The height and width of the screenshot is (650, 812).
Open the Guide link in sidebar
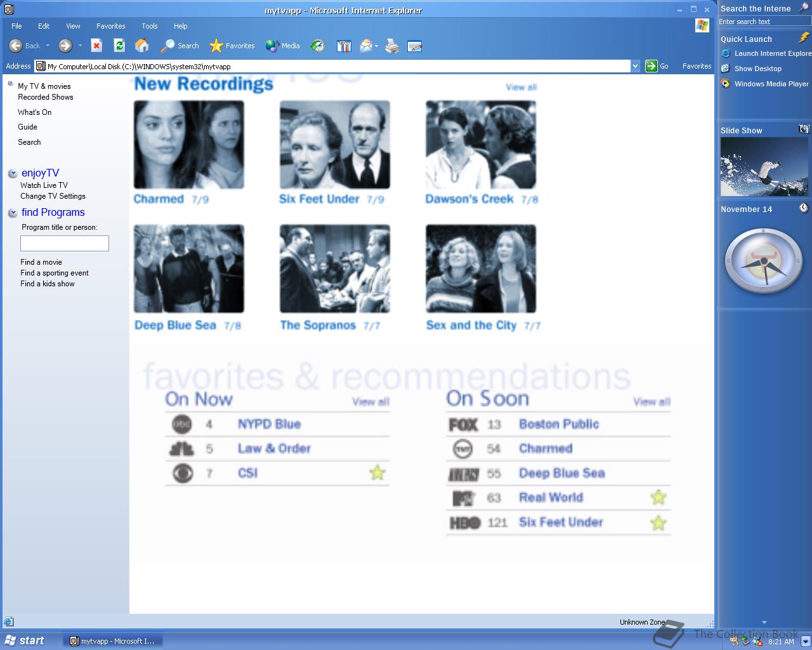click(27, 127)
